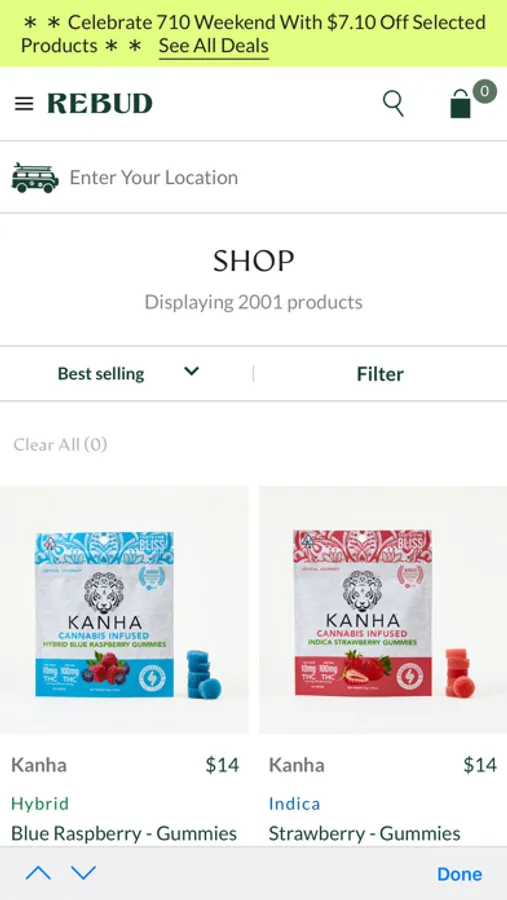
Task: Select the Blue Raspberry - Gummies title
Action: click(x=124, y=833)
